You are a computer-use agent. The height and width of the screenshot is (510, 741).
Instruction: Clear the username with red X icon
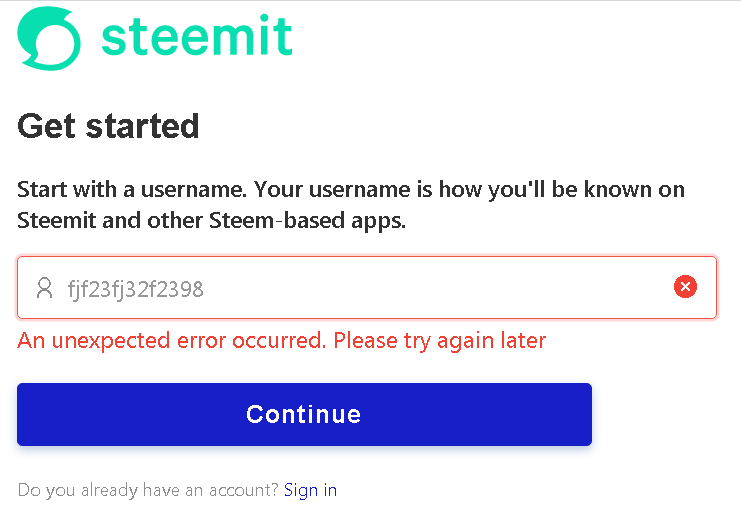click(685, 288)
